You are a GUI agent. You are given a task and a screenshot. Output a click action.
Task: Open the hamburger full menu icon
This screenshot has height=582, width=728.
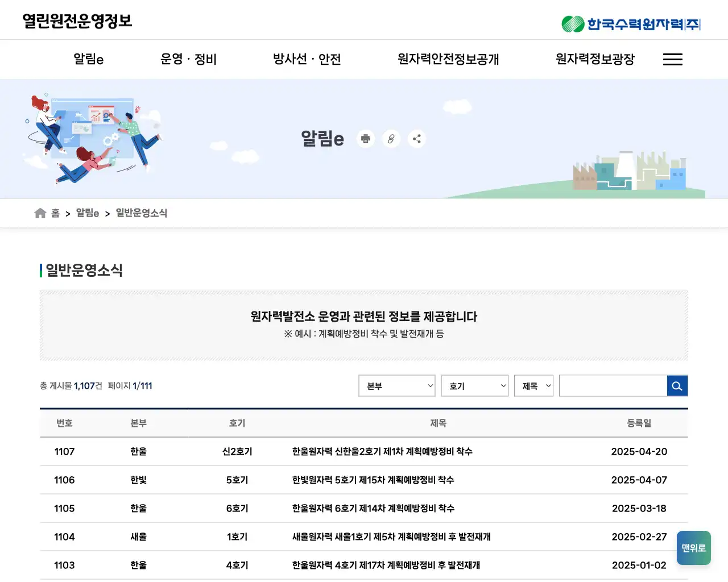coord(673,59)
